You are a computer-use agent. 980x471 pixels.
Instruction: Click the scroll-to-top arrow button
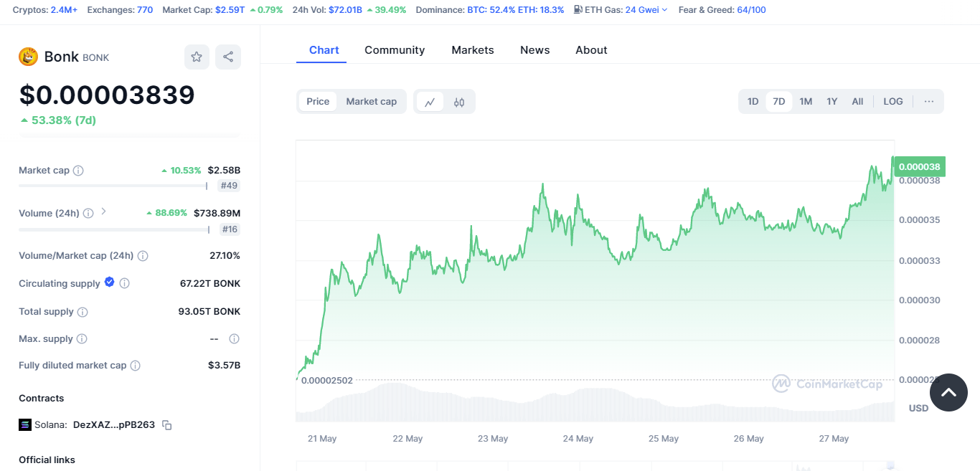coord(948,392)
